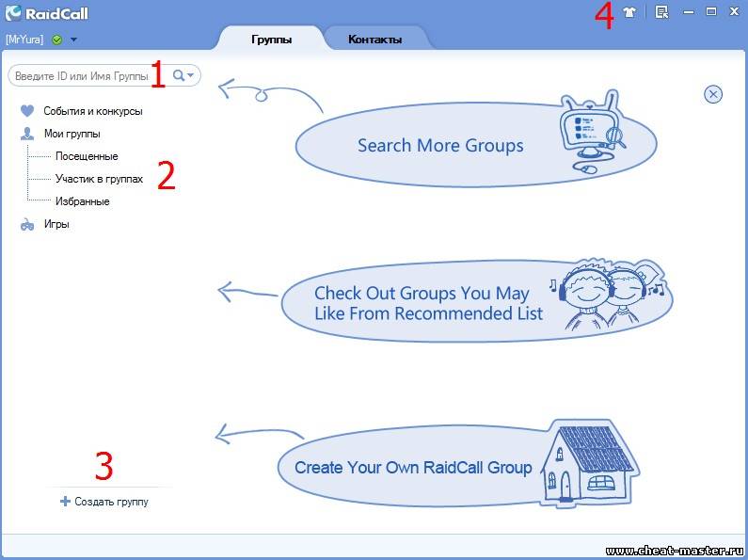Open the main menu list icon
The width and height of the screenshot is (748, 560).
[x=662, y=12]
